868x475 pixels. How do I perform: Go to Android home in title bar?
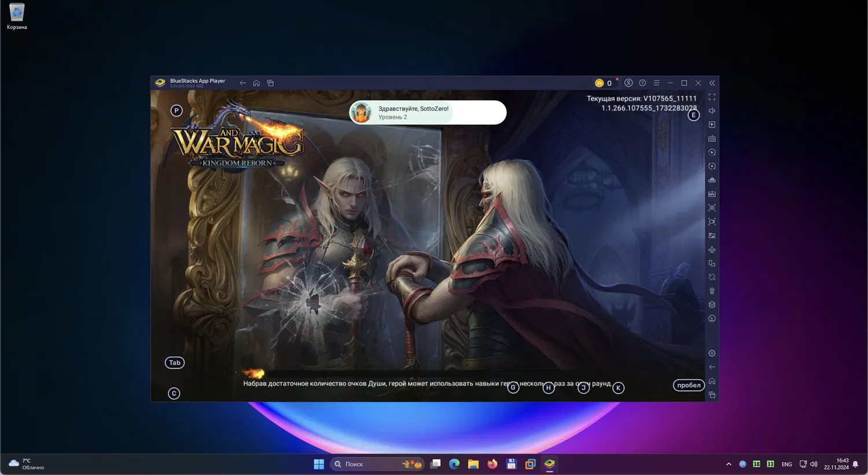pos(256,83)
